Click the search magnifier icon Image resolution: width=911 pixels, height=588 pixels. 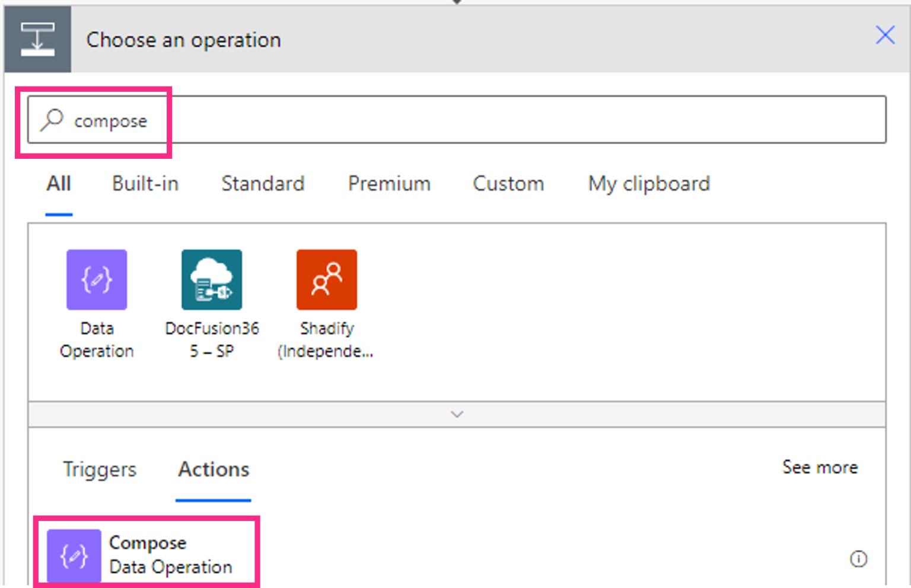click(52, 119)
